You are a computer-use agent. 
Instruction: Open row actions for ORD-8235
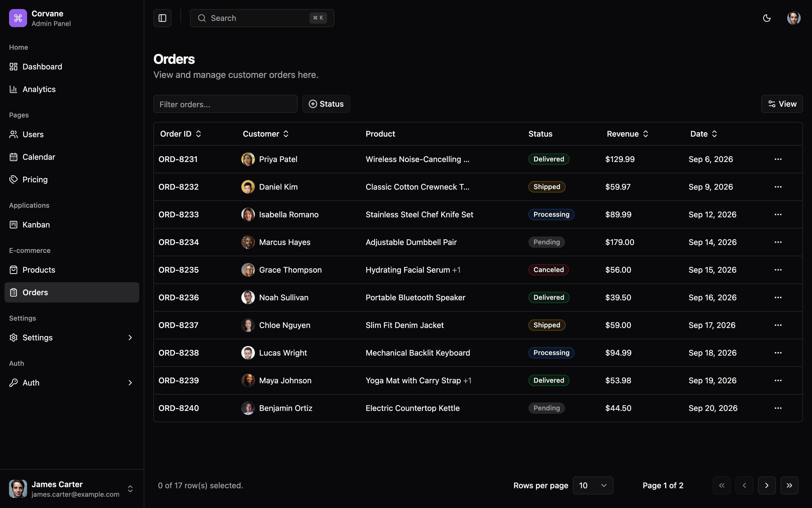coord(778,270)
